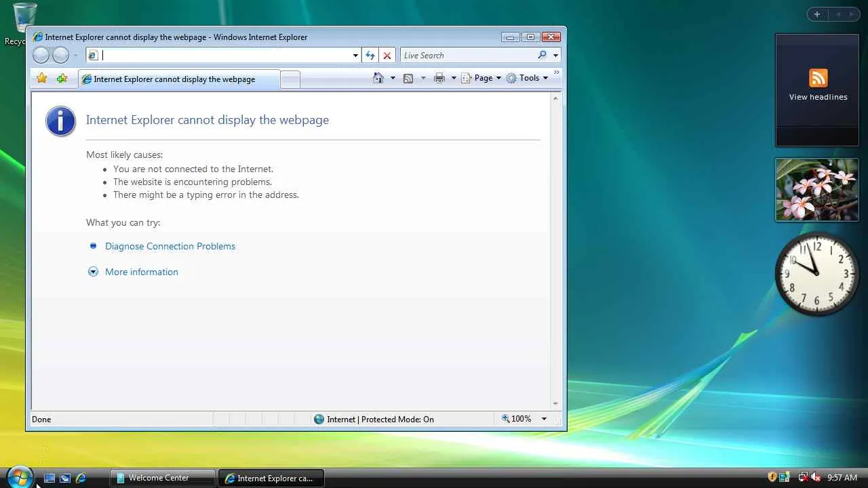Open the Favorites Center star icon
This screenshot has width=868, height=488.
coord(42,79)
